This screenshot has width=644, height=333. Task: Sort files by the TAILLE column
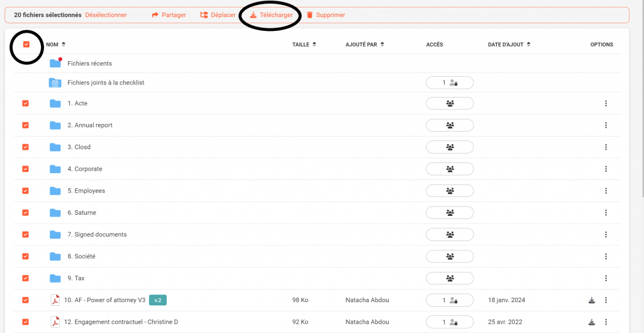(304, 45)
